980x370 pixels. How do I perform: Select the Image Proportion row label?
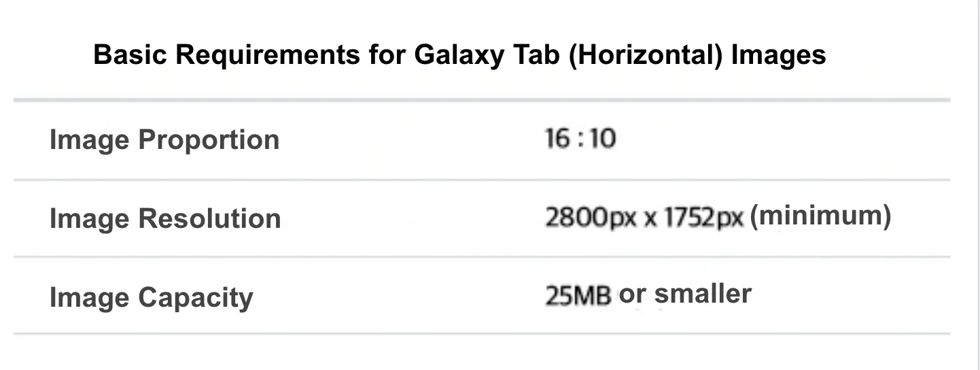(x=164, y=140)
